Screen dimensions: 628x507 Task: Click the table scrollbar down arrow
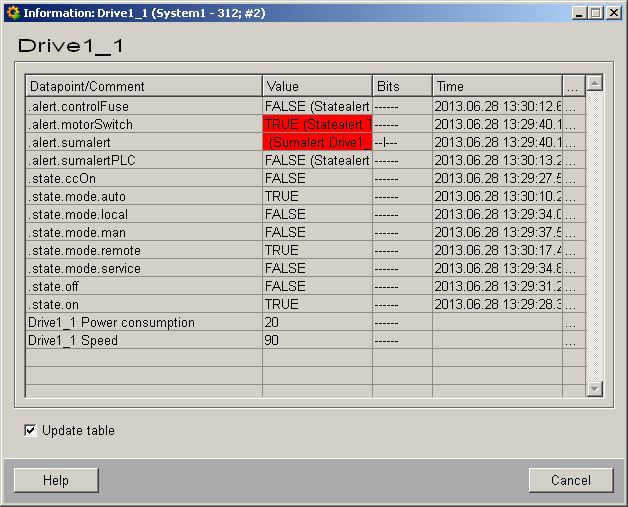(595, 388)
